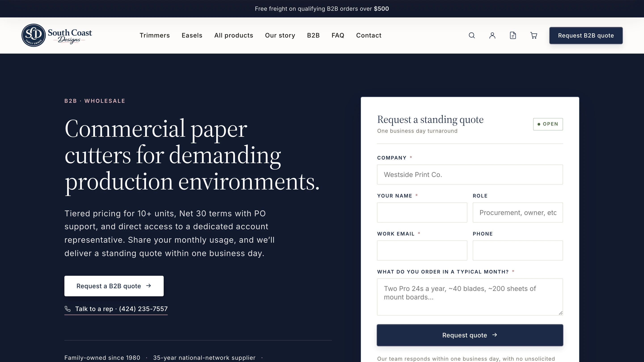Focus the Phone input field

518,250
